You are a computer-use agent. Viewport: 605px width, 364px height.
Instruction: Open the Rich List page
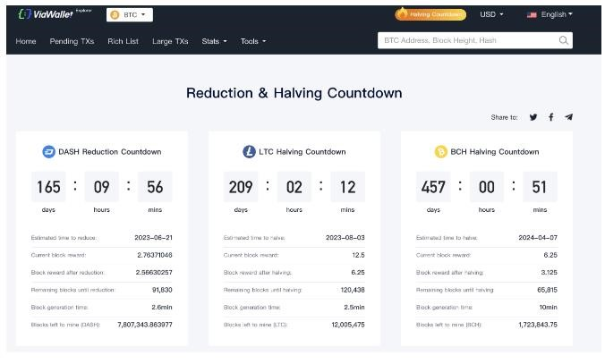pyautogui.click(x=124, y=41)
